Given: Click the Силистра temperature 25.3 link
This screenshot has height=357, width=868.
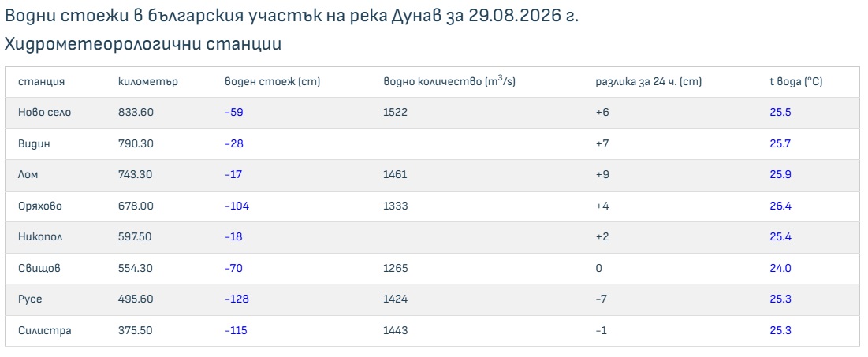Looking at the screenshot, I should [780, 330].
